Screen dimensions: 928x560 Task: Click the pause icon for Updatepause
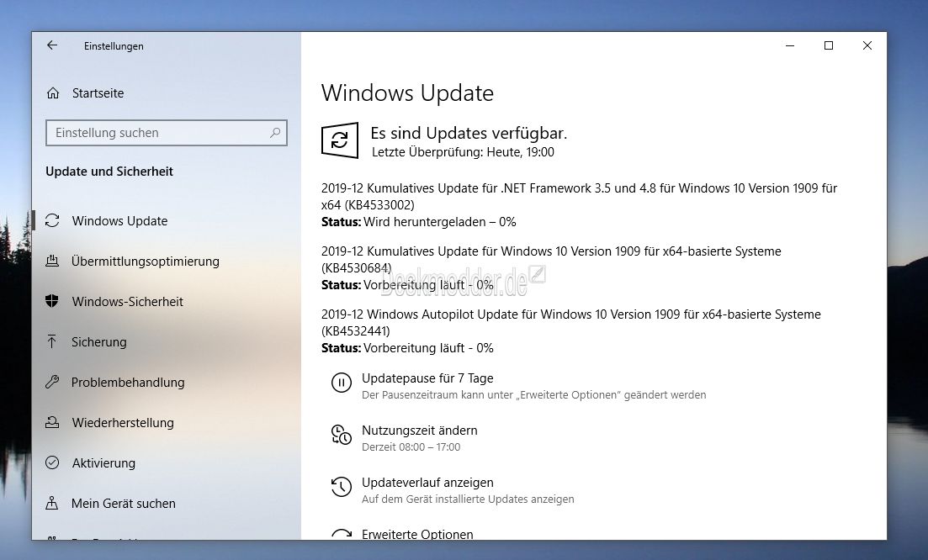click(342, 383)
